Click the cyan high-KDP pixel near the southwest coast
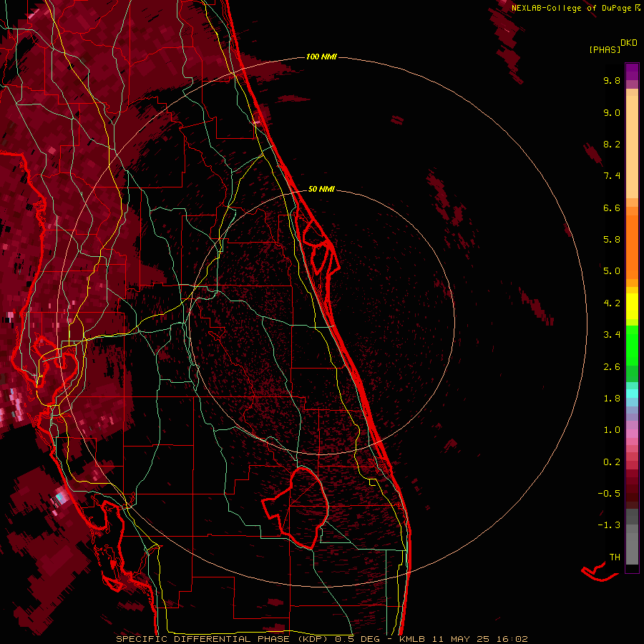The height and width of the screenshot is (644, 644). pyautogui.click(x=60, y=497)
